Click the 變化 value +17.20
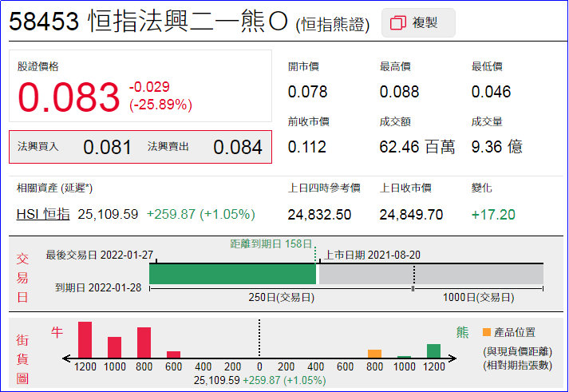 click(x=493, y=215)
